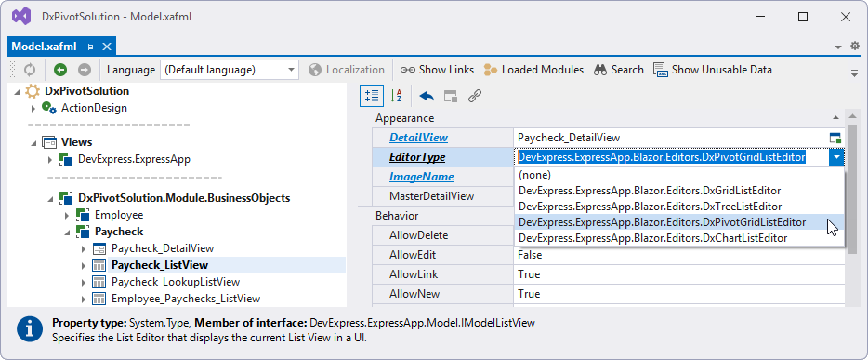The image size is (868, 360).
Task: Click the Search binoculars button
Action: point(619,70)
